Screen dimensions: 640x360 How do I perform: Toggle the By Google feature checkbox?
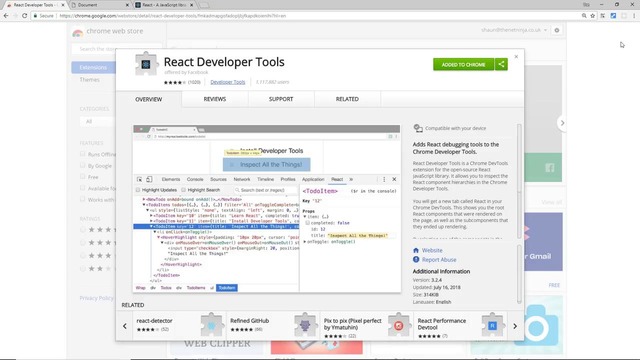(x=83, y=165)
